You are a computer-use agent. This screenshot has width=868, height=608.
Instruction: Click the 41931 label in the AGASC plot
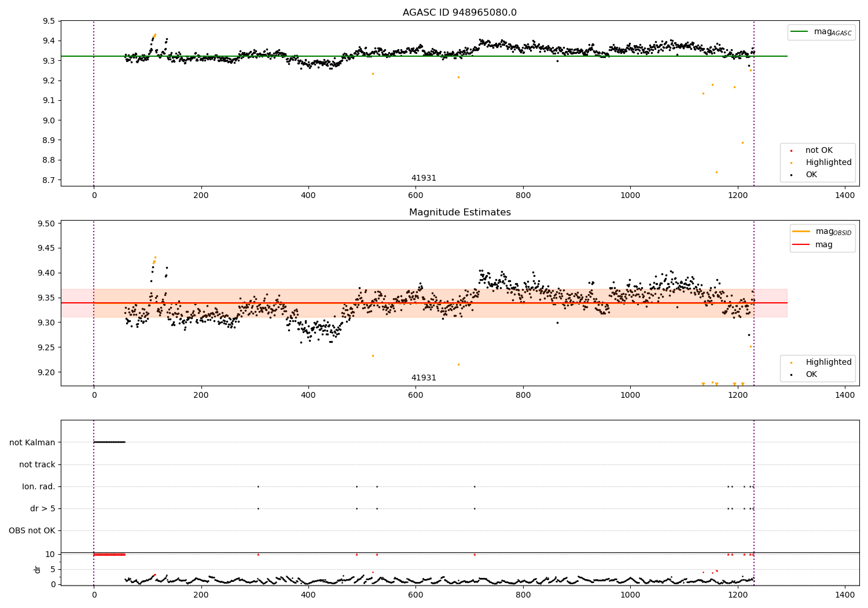(x=424, y=178)
